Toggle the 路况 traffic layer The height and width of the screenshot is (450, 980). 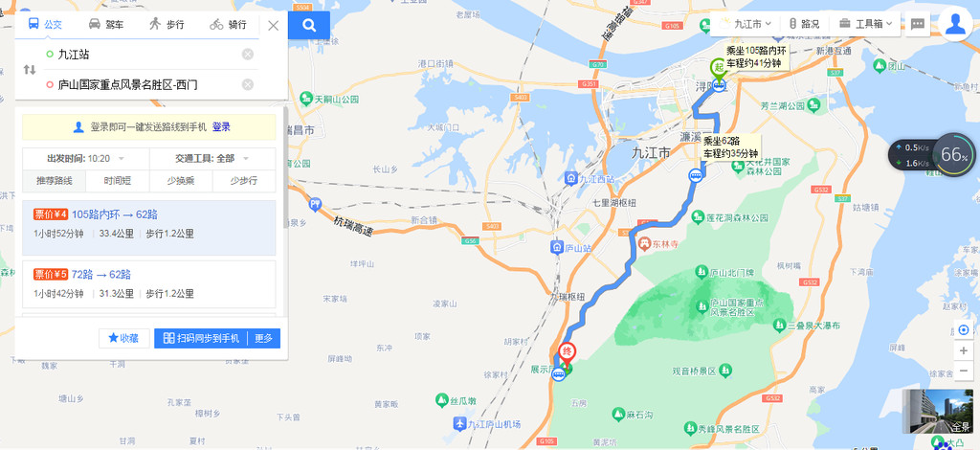(804, 24)
